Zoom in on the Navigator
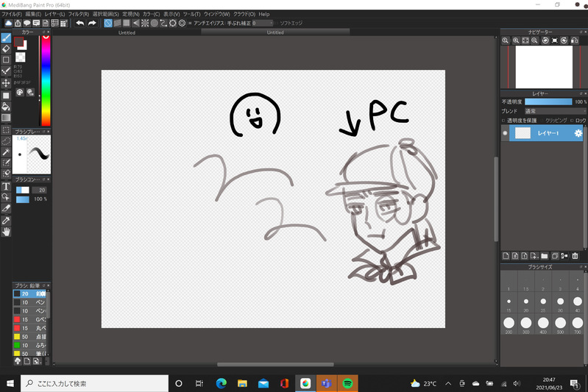 (516, 40)
